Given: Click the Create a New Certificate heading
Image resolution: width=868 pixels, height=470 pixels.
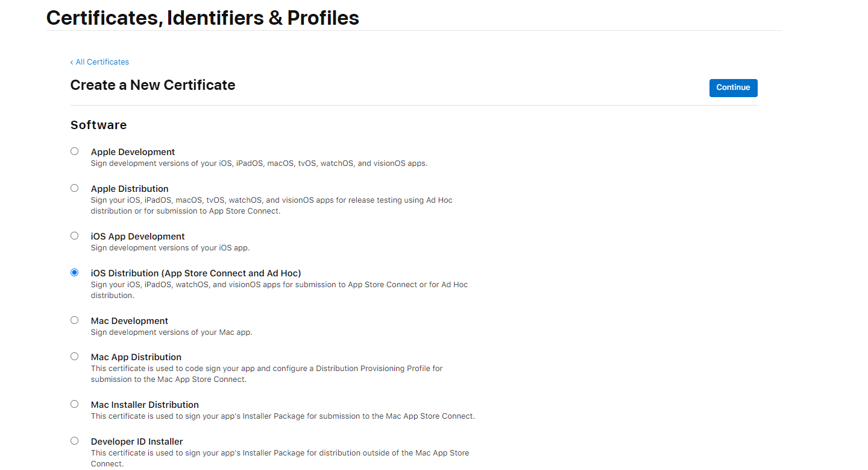Looking at the screenshot, I should [x=153, y=85].
